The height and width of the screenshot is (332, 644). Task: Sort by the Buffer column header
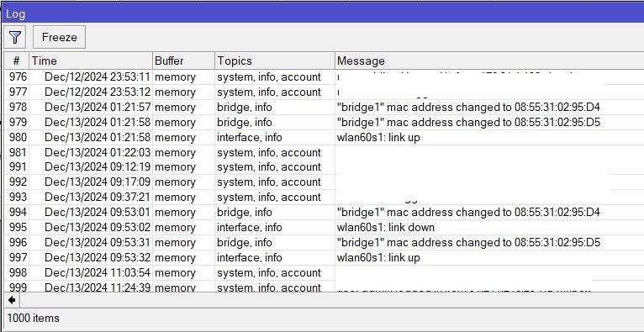(183, 61)
